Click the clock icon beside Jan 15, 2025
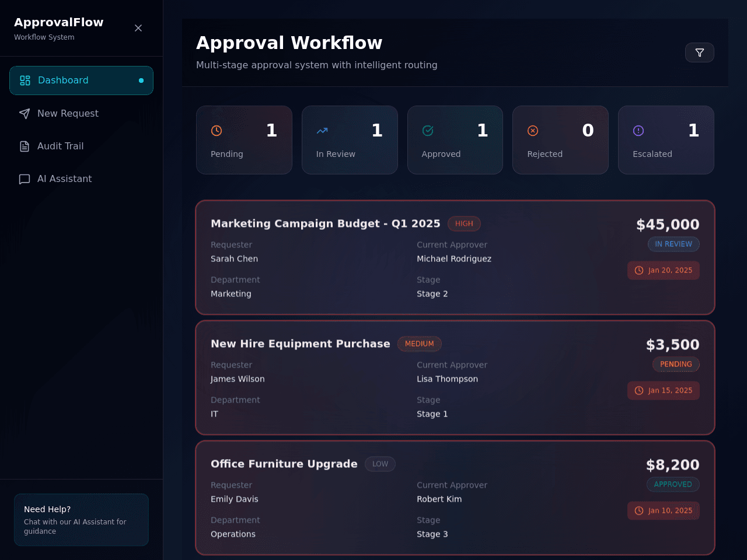 [x=639, y=391]
